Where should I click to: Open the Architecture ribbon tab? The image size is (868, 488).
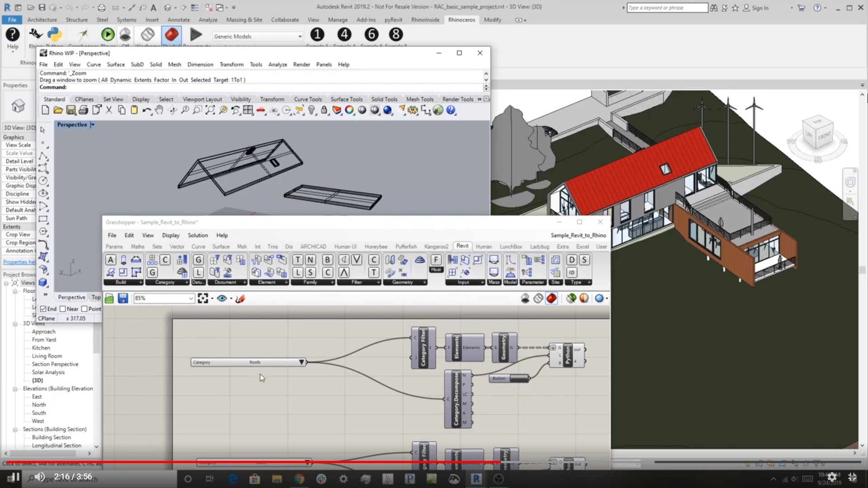click(42, 20)
